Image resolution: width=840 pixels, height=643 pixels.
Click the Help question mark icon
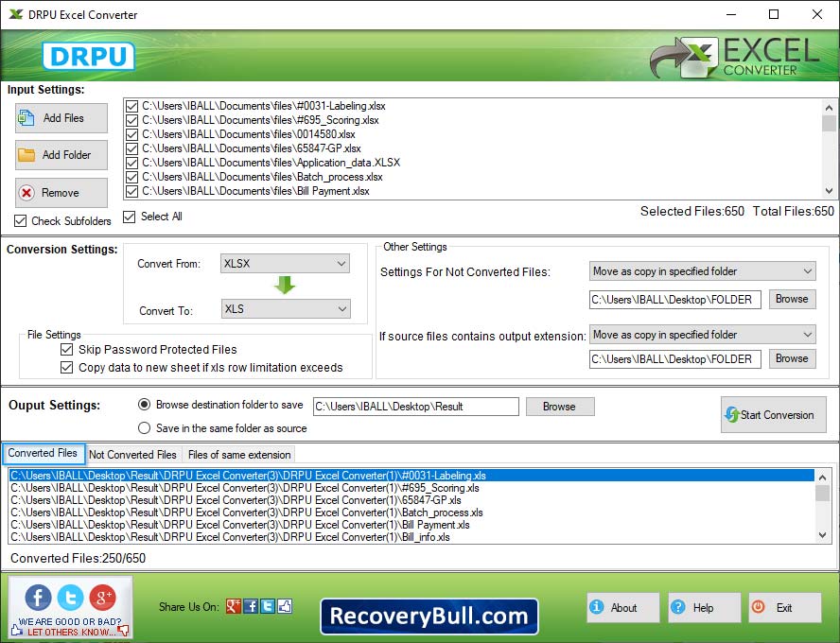677,607
